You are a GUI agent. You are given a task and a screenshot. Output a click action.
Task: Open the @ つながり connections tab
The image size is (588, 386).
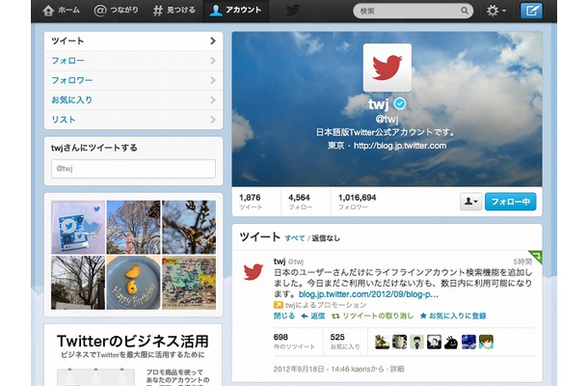point(116,11)
